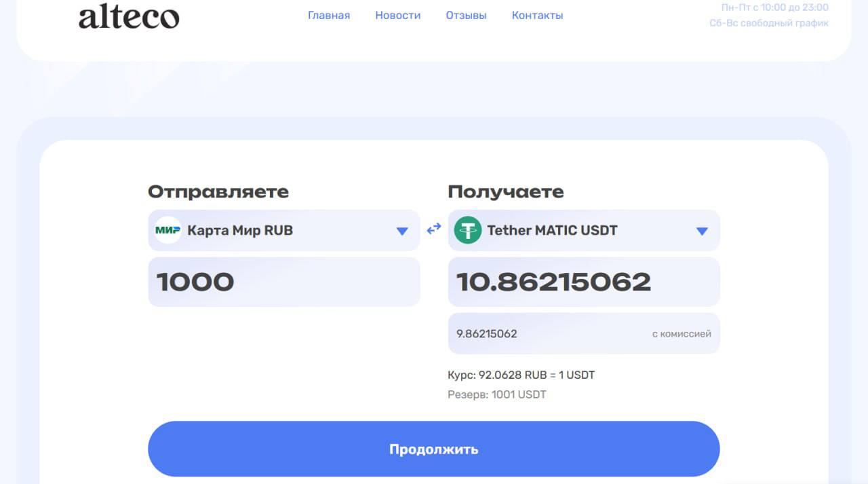Select the Tether MATIC USDT currency label
The height and width of the screenshot is (484, 868).
coord(552,230)
